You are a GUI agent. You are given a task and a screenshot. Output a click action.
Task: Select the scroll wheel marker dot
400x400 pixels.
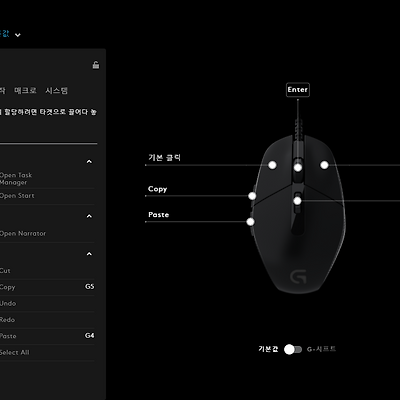[x=298, y=168]
